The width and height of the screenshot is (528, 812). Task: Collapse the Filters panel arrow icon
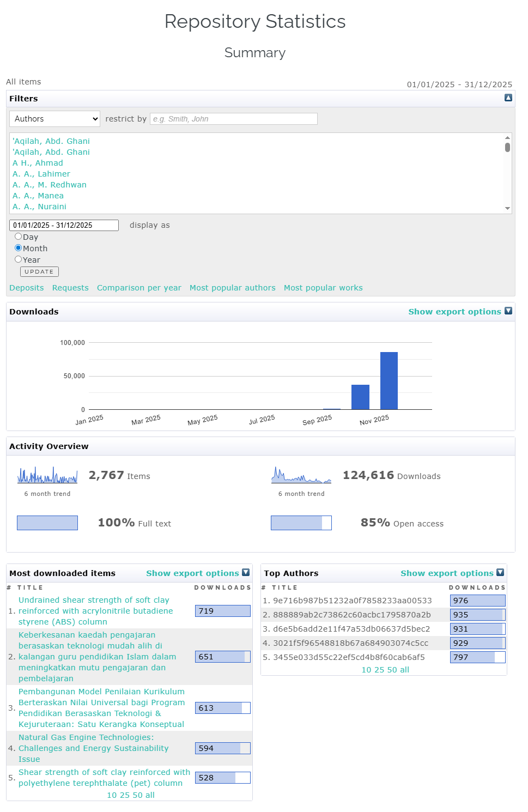(508, 98)
